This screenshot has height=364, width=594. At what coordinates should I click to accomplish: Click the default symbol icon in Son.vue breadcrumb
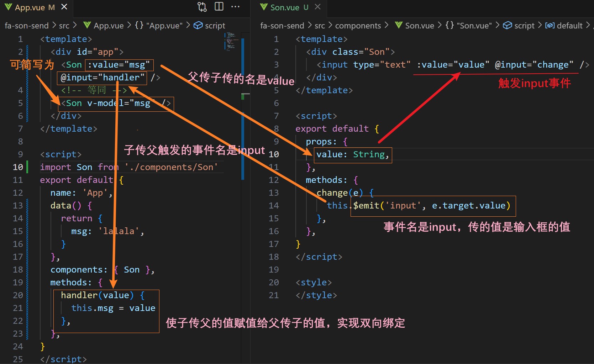(550, 26)
